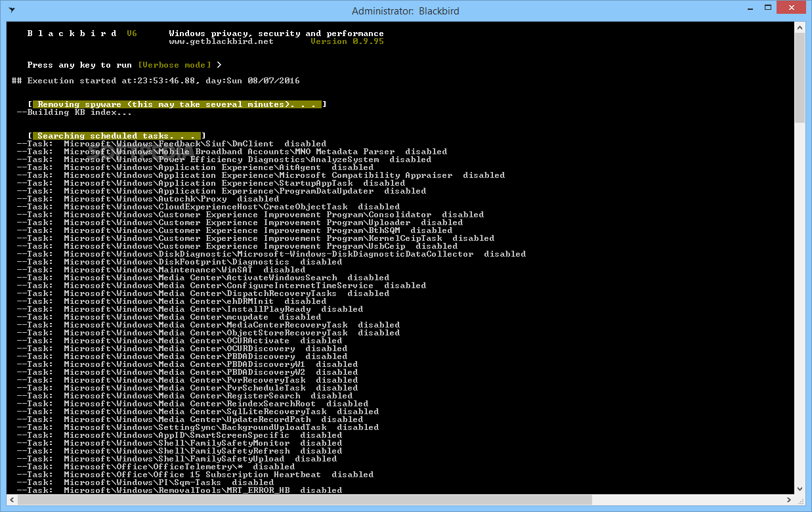Click the StartupAppTask task line

(211, 183)
